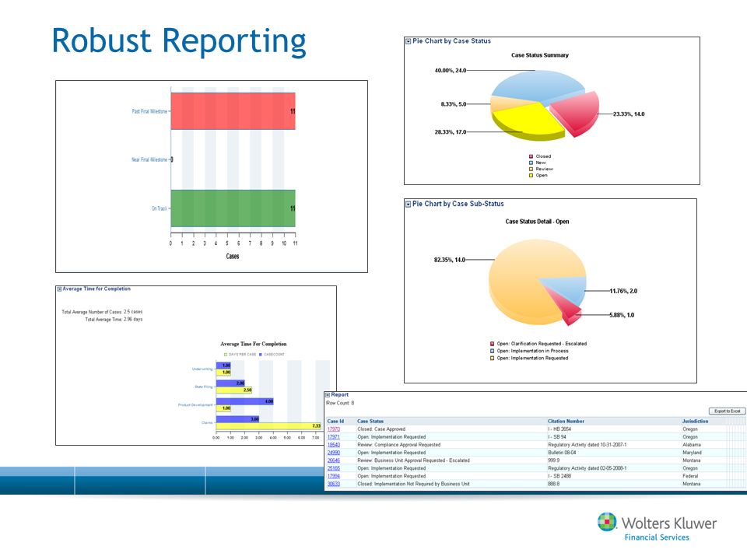Viewport: 747px width, 560px height.
Task: Click the Export to Excel button
Action: 727,411
